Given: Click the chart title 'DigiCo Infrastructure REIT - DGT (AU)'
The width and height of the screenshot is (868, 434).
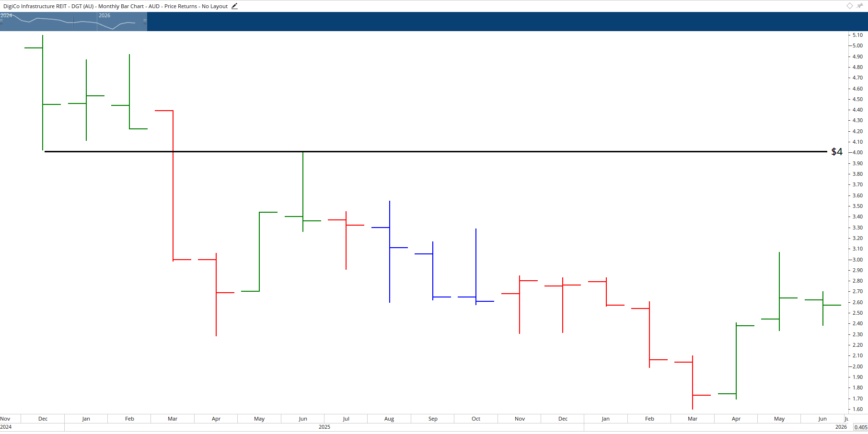Looking at the screenshot, I should click(48, 6).
